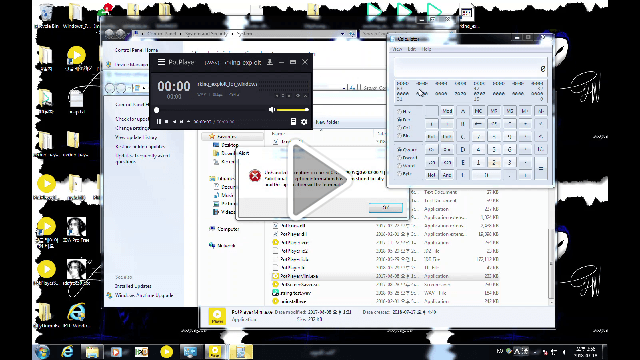640x360 pixels.
Task: Click the Calculator result display field
Action: click(x=470, y=67)
